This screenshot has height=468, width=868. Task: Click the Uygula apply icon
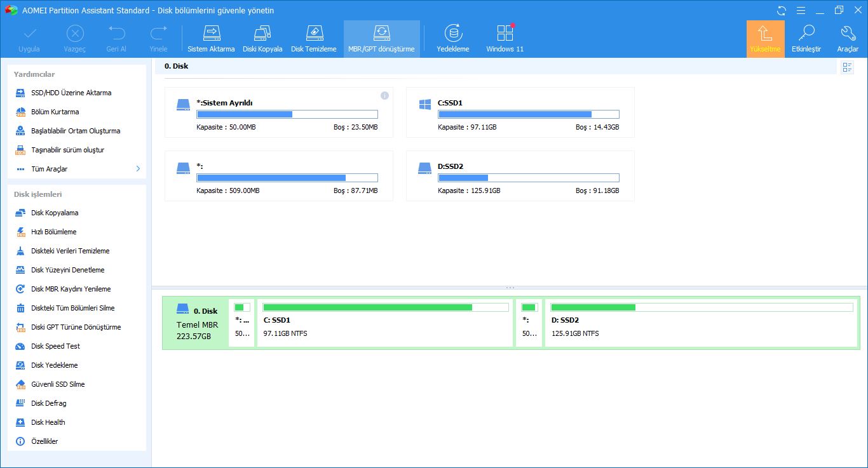tap(29, 39)
